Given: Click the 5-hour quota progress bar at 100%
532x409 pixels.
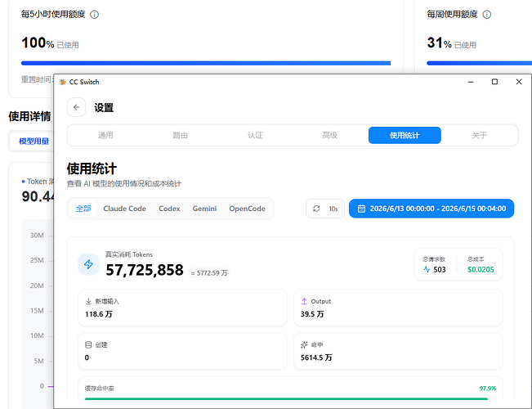Looking at the screenshot, I should [206, 63].
